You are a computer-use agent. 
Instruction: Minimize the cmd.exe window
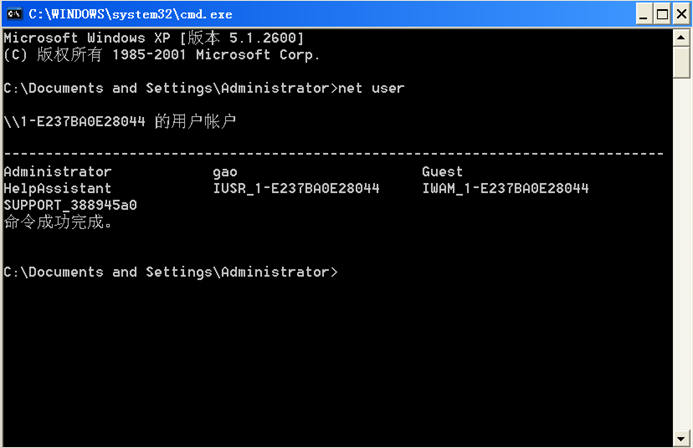click(644, 14)
